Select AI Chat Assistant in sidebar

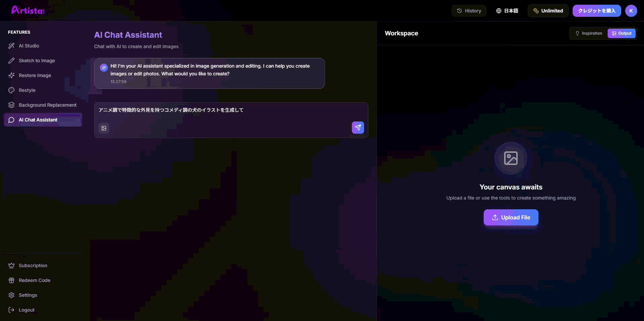tap(38, 120)
